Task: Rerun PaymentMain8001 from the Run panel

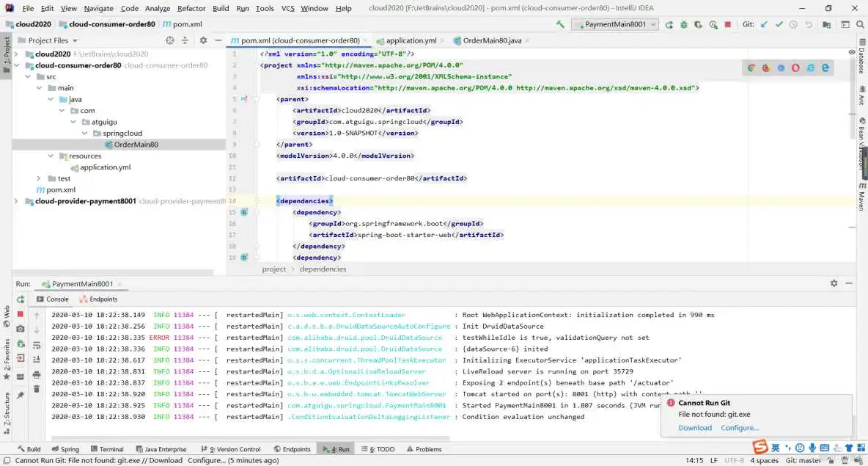Action: tap(19, 299)
